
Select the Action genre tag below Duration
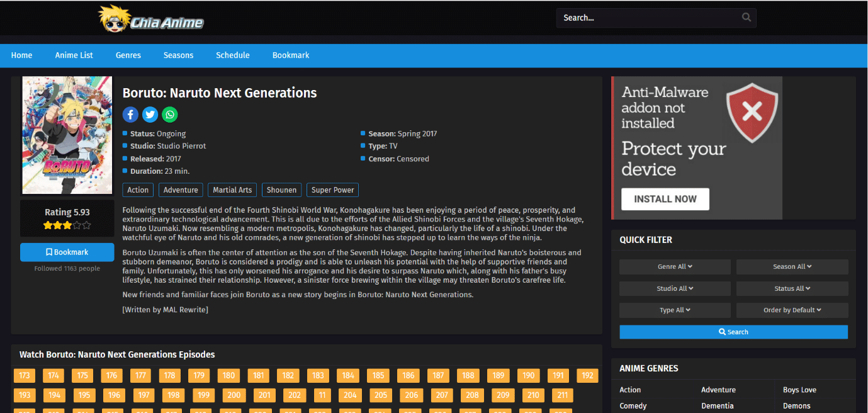click(138, 190)
